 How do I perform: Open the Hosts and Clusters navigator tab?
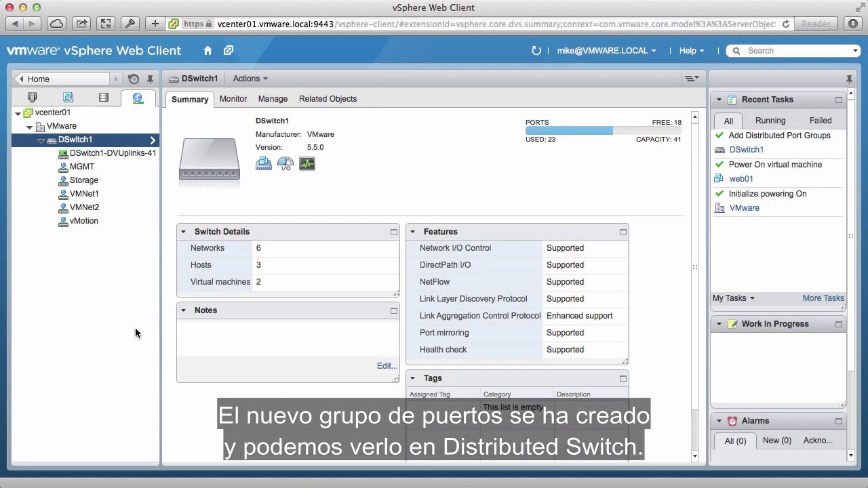(32, 98)
